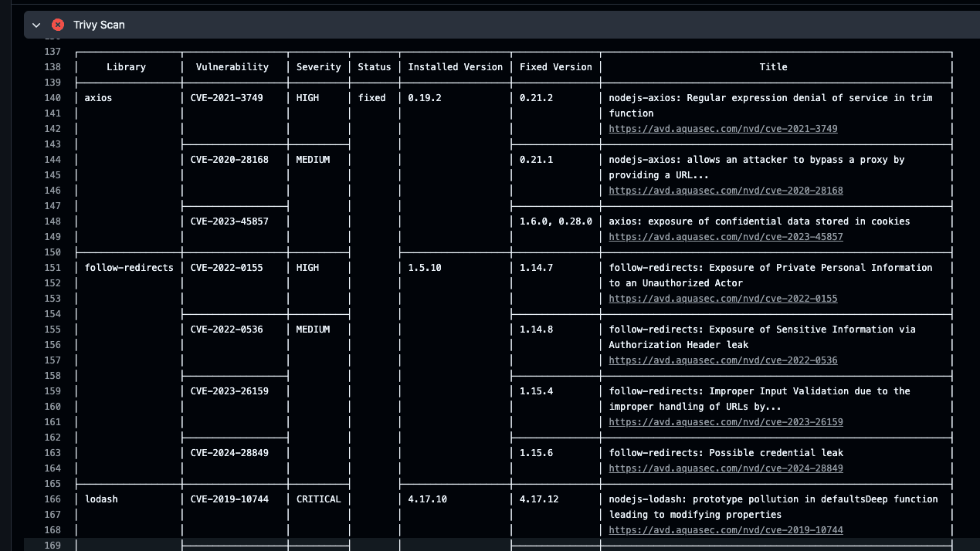The height and width of the screenshot is (551, 980).
Task: Select CVE-2019-10744 vulnerability ID
Action: pyautogui.click(x=229, y=499)
